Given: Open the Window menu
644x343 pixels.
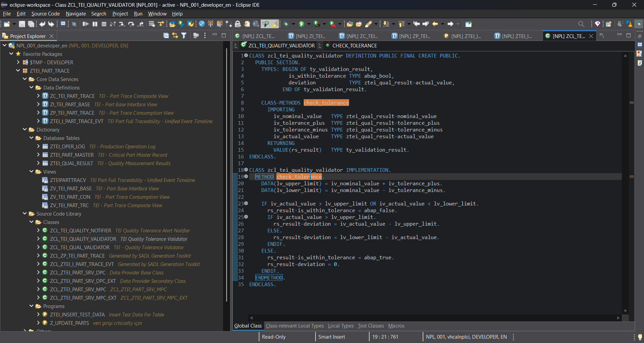Looking at the screenshot, I should [157, 14].
